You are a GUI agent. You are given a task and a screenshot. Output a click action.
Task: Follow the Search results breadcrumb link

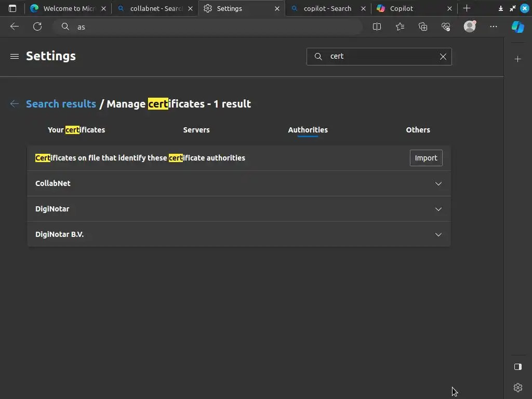[x=61, y=104]
